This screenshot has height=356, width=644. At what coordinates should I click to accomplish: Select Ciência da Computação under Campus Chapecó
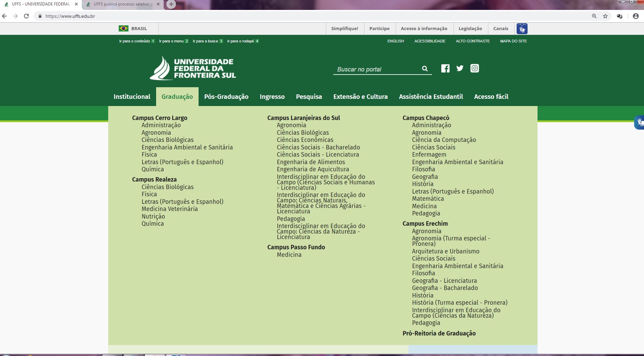pyautogui.click(x=444, y=140)
